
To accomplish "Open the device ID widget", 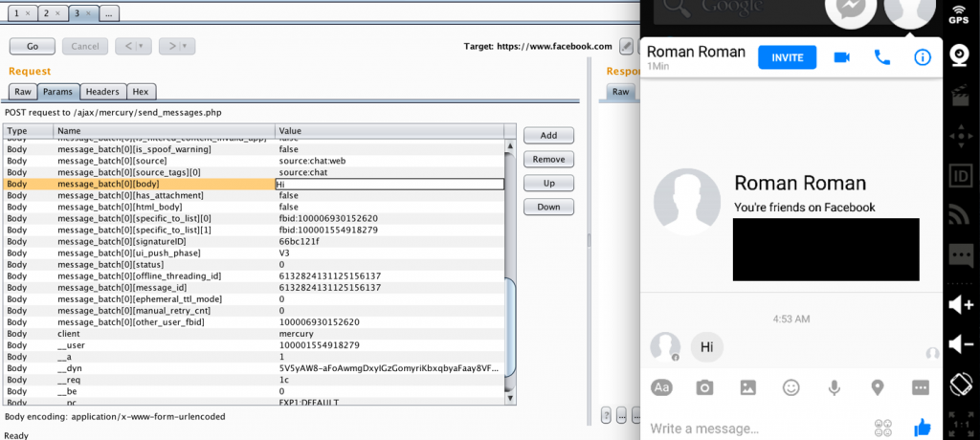I will [x=961, y=176].
